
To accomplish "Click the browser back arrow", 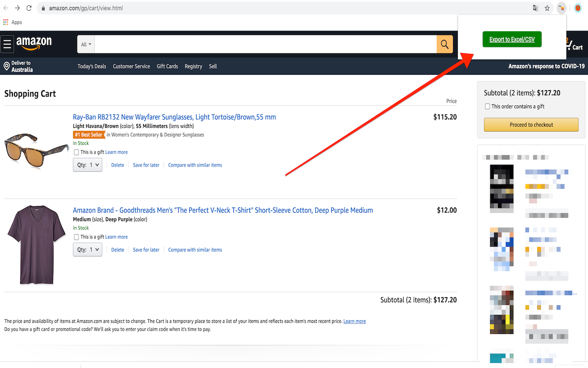I will point(6,8).
